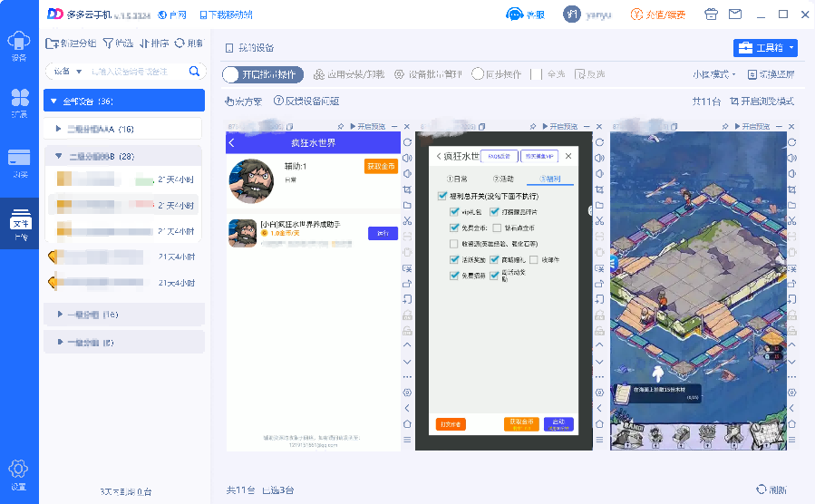
Task: Open the 文件 upload sidebar section
Action: (20, 223)
